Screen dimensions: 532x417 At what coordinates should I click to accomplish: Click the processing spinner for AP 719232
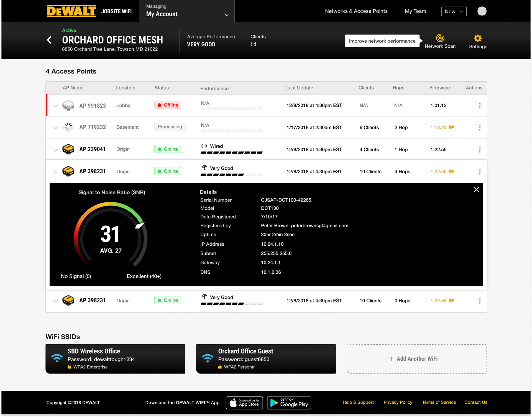(68, 127)
